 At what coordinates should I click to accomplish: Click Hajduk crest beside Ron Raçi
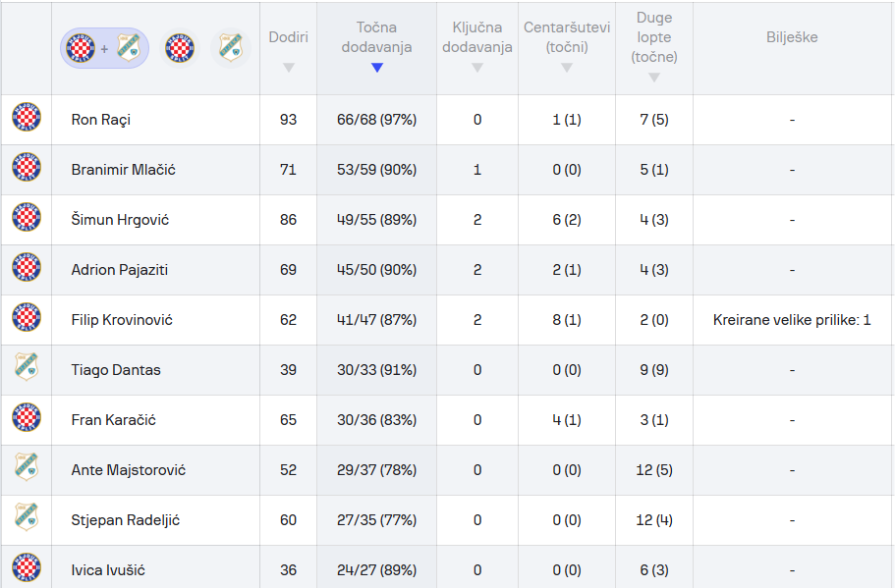27,118
